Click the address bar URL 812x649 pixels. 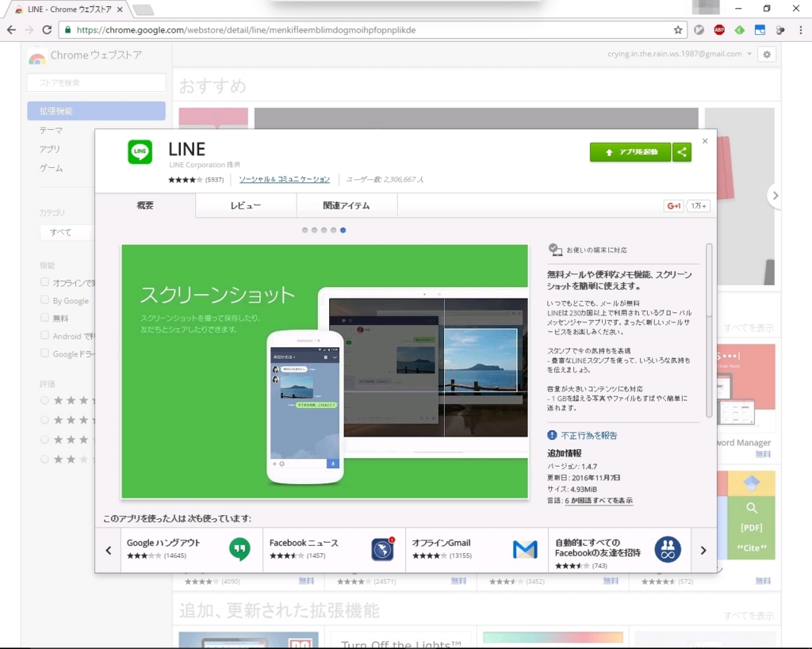click(246, 30)
